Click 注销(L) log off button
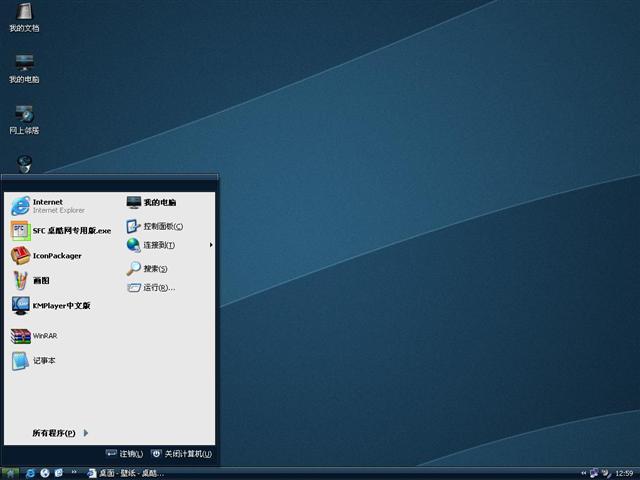The image size is (640, 480). (125, 454)
